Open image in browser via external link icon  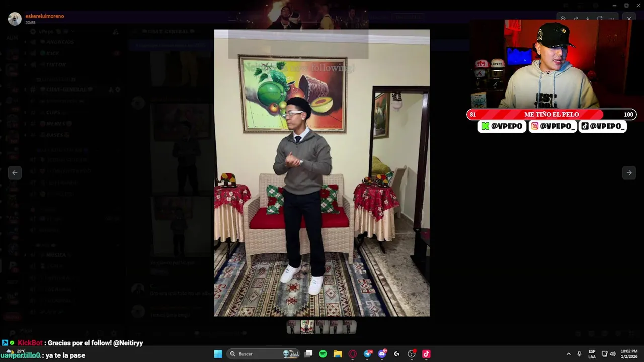(x=600, y=18)
